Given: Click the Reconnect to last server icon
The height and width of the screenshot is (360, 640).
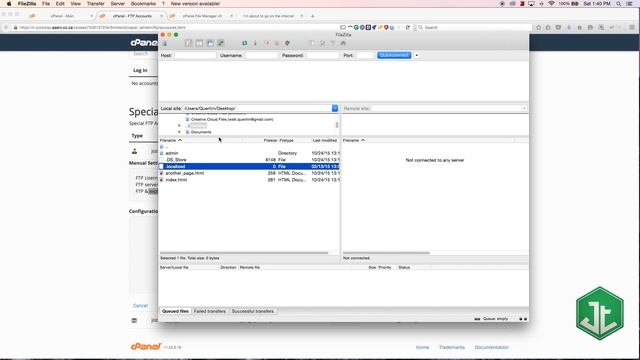Looking at the screenshot, I should click(287, 43).
